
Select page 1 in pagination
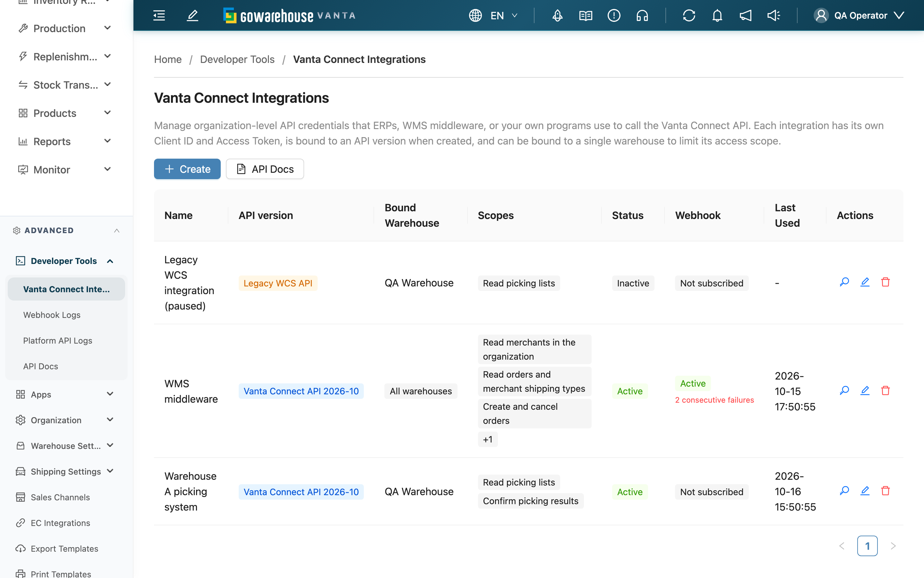pyautogui.click(x=867, y=546)
